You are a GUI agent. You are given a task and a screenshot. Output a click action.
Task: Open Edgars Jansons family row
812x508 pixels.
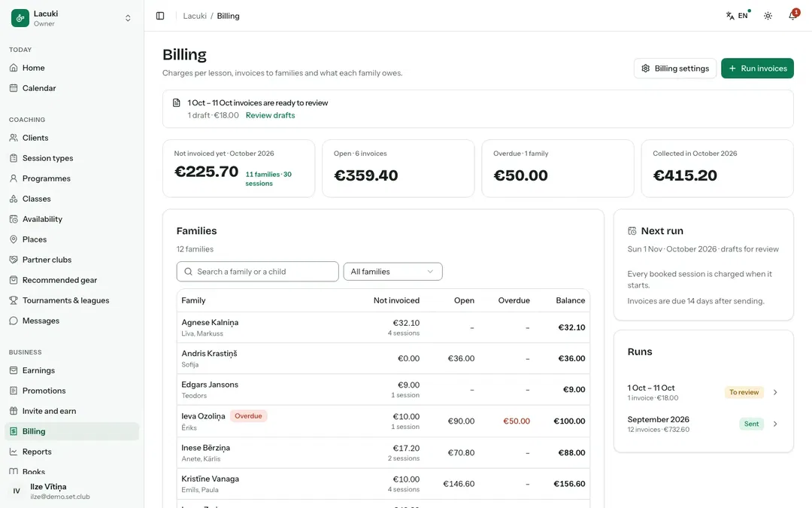coord(383,390)
